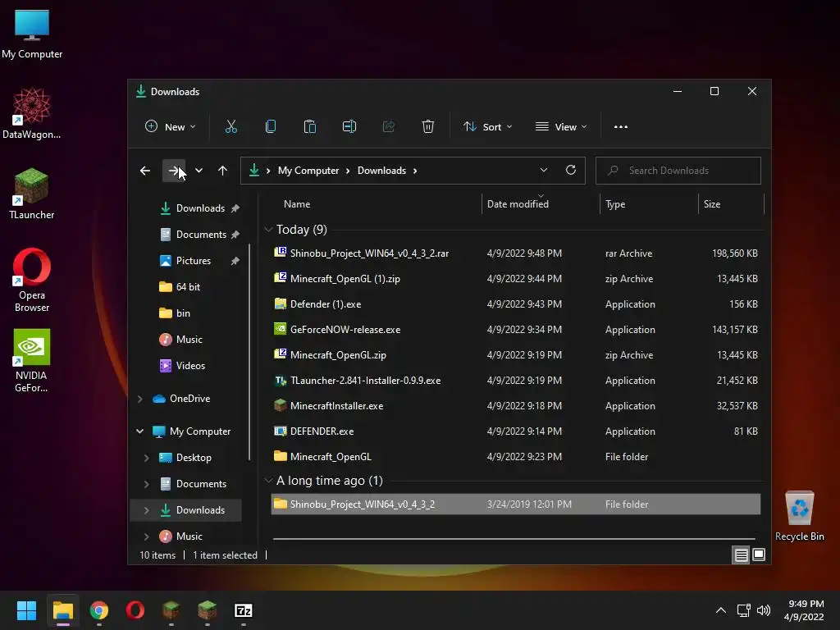This screenshot has height=630, width=840.
Task: Select the Opera Browser desktop shortcut
Action: click(32, 280)
